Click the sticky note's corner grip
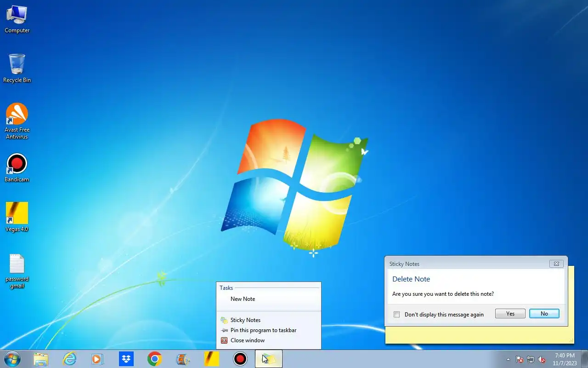 (571, 341)
